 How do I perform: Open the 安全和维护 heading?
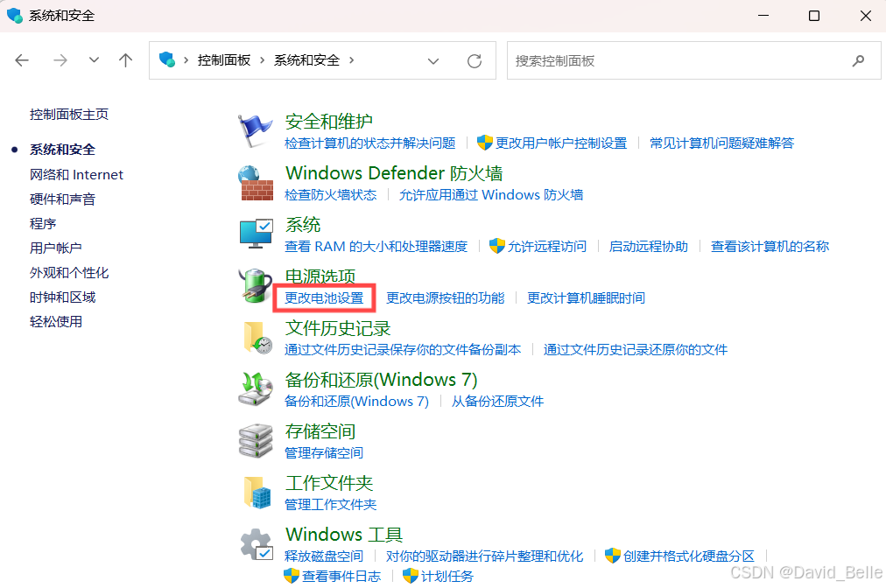coord(329,122)
